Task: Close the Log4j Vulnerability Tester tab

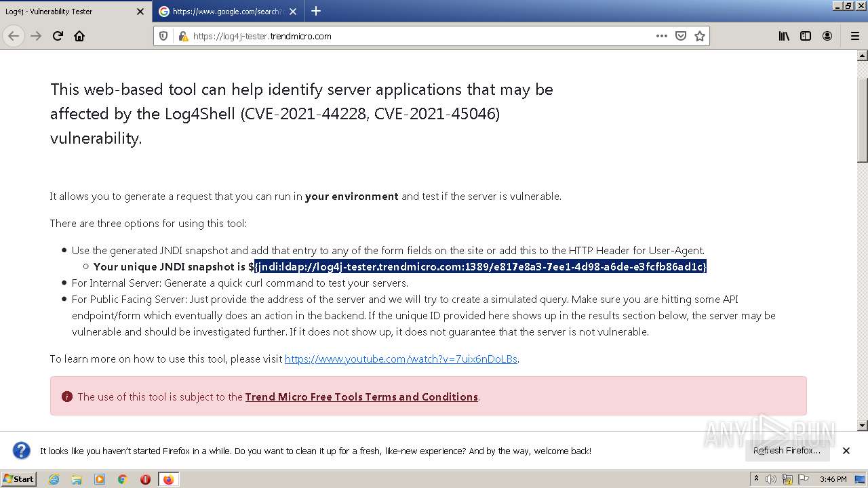Action: pyautogui.click(x=140, y=12)
